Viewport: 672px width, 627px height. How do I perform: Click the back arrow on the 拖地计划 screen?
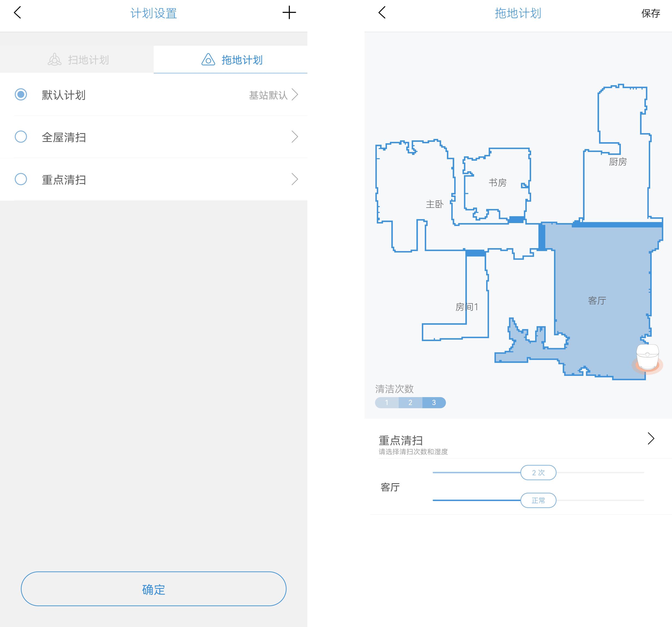click(381, 13)
